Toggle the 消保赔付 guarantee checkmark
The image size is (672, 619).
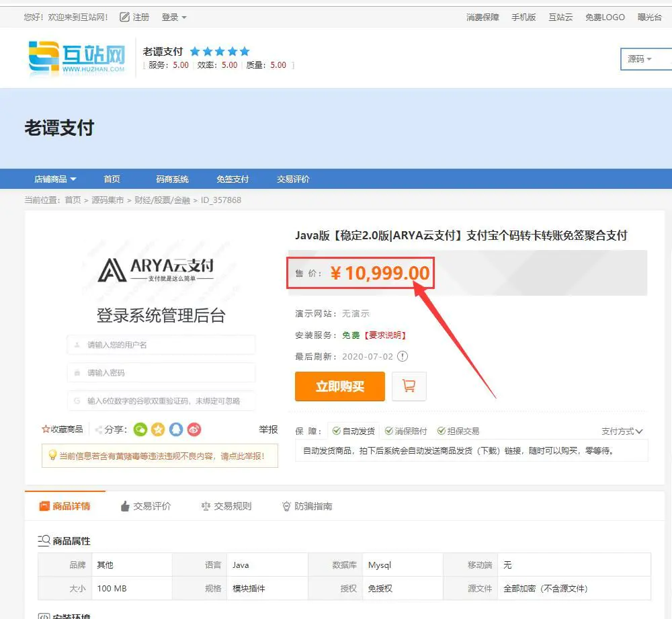pos(388,430)
